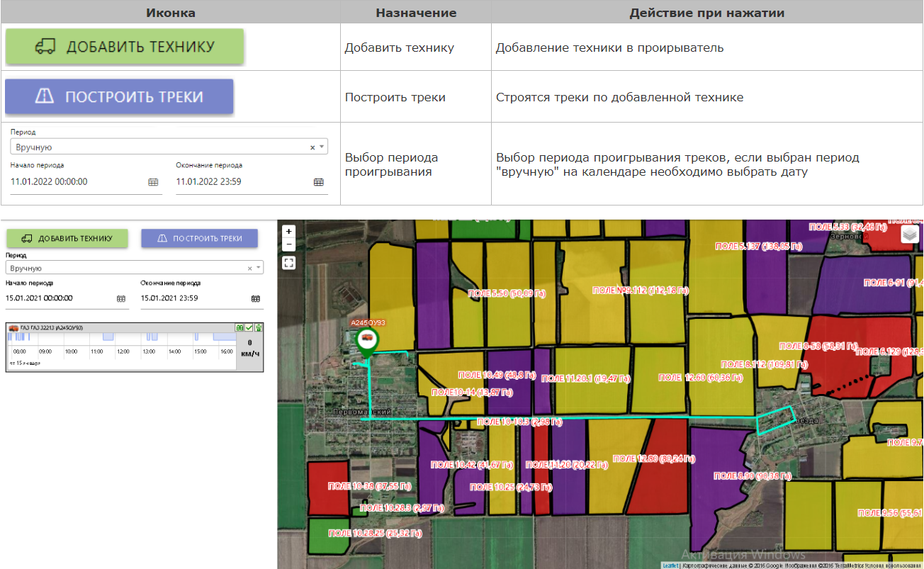
Task: Click the small ПОСТРОИТЬ ТРЕКИ button beside the map
Action: tap(199, 239)
